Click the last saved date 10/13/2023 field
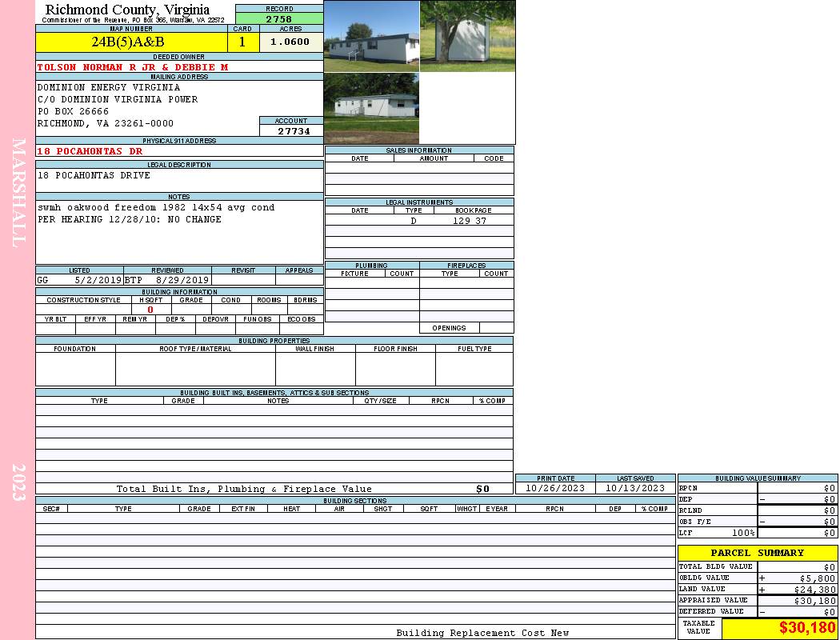The image size is (840, 640). 634,488
